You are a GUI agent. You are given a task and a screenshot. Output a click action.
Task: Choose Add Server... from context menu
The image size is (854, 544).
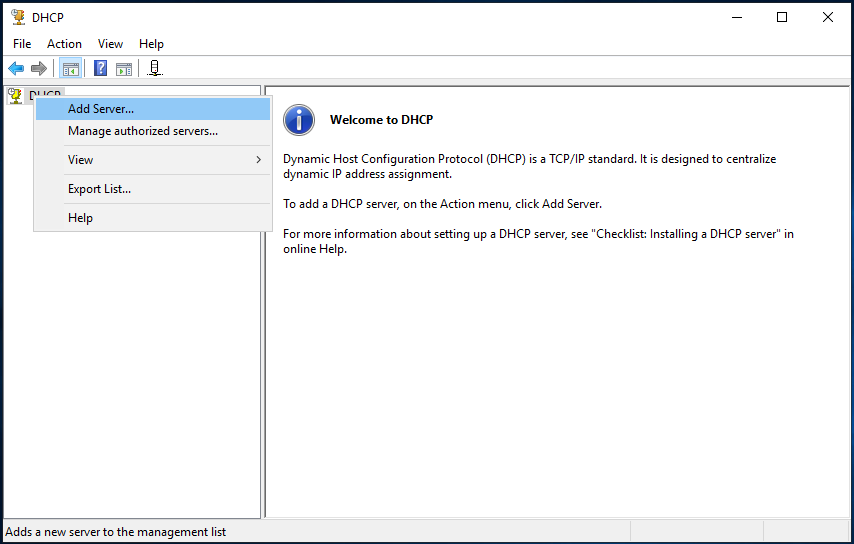click(101, 109)
